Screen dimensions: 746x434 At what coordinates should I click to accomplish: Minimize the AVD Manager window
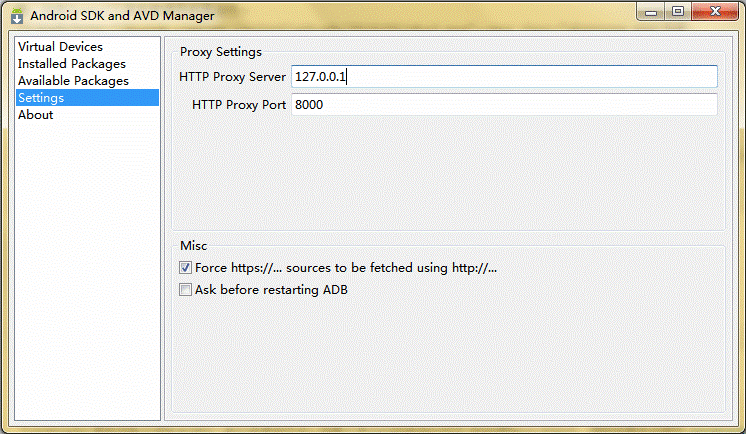651,12
